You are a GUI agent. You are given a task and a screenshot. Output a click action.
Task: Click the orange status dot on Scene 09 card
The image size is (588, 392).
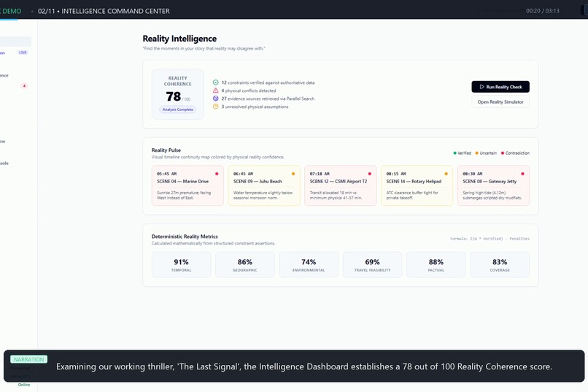pos(293,174)
